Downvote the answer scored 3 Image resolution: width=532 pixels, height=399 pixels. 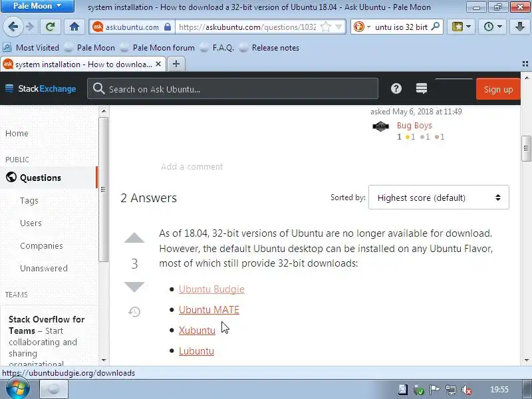[134, 287]
